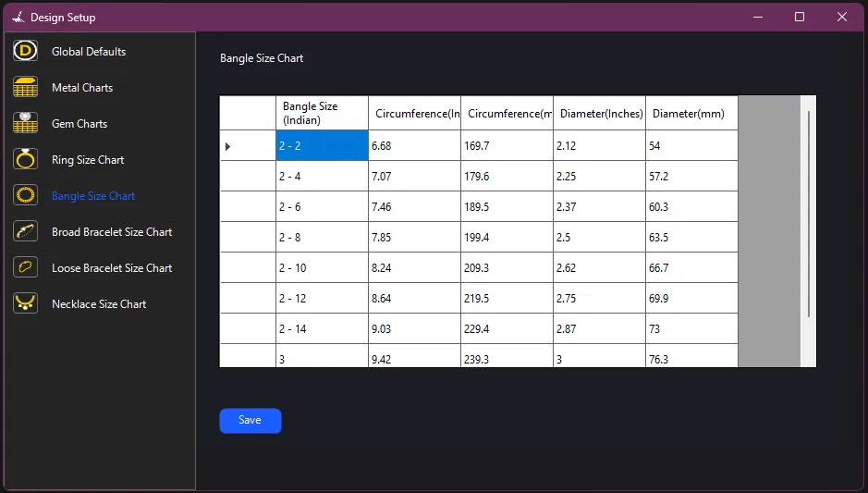
Task: Click the Global Defaults icon in sidebar
Action: point(25,52)
